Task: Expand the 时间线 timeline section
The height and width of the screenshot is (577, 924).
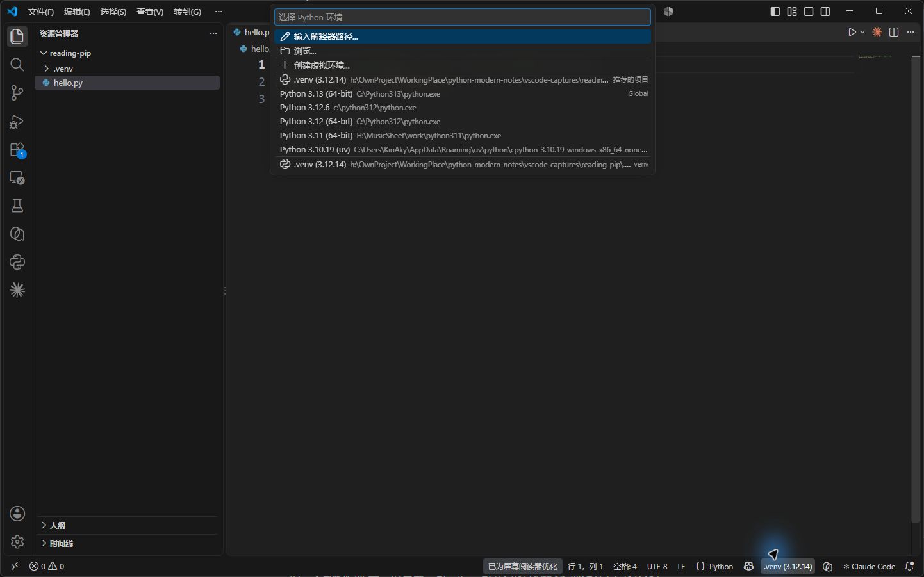Action: pos(127,543)
